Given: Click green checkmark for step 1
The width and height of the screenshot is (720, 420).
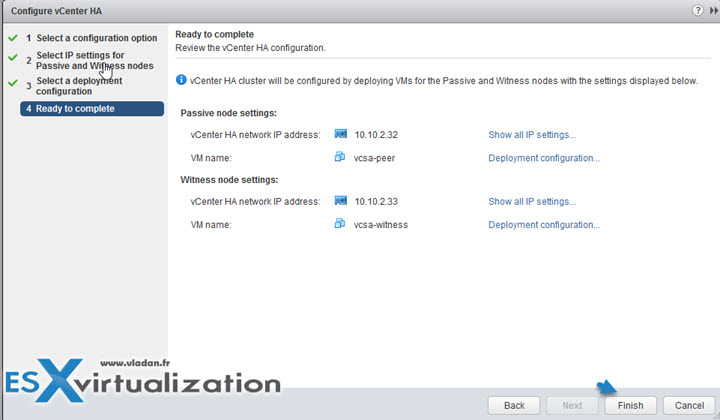Looking at the screenshot, I should [x=13, y=38].
